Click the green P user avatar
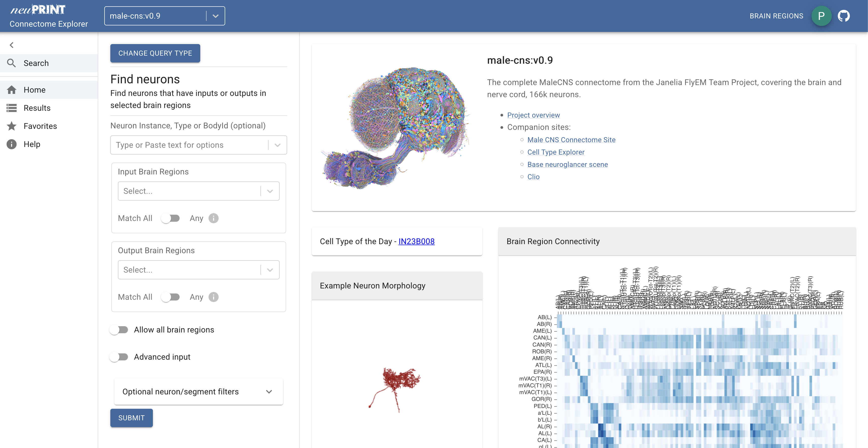This screenshot has width=868, height=448. click(x=821, y=16)
